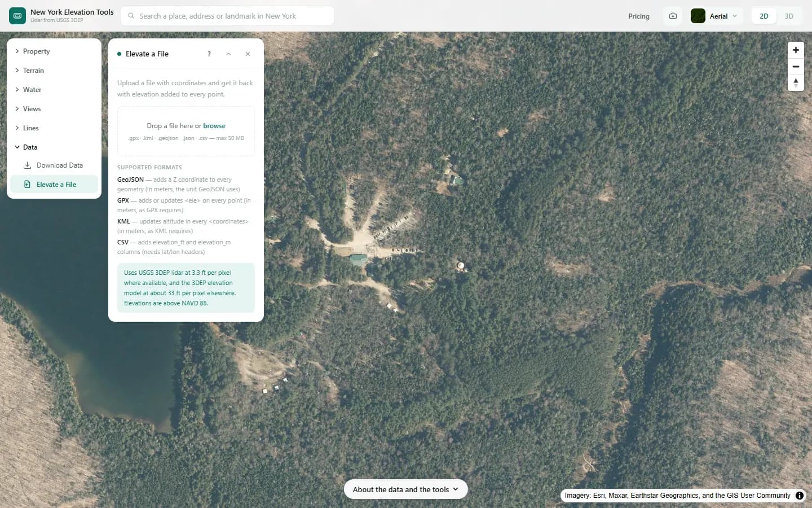Open the imagery attribution info icon
The width and height of the screenshot is (812, 508).
(800, 496)
